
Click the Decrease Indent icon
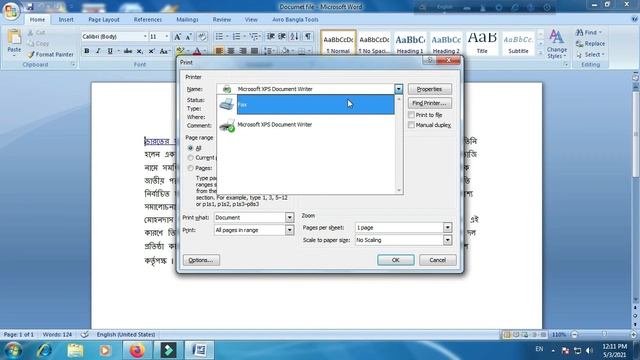click(271, 37)
